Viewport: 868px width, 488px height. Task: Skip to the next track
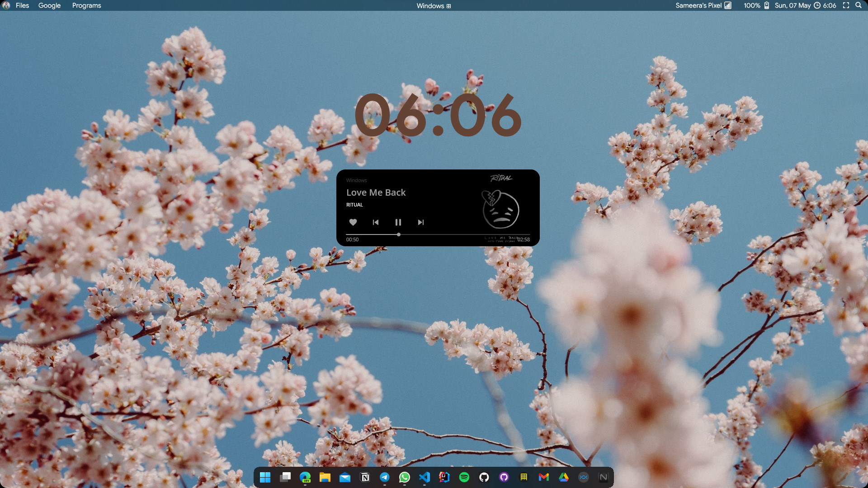[421, 222]
